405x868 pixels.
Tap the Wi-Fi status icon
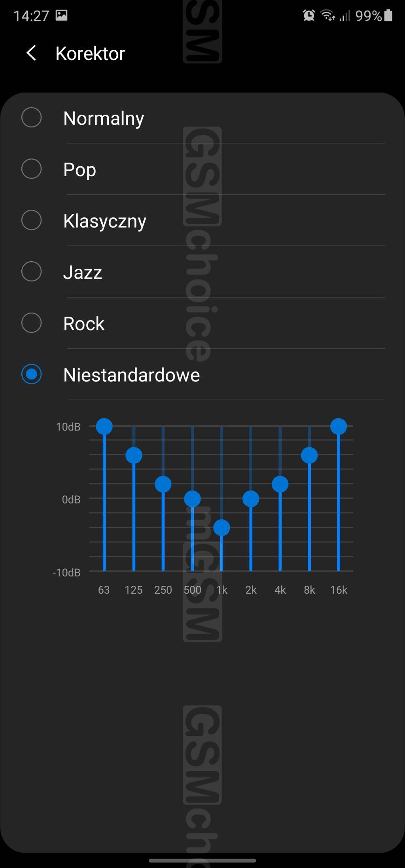(x=328, y=15)
